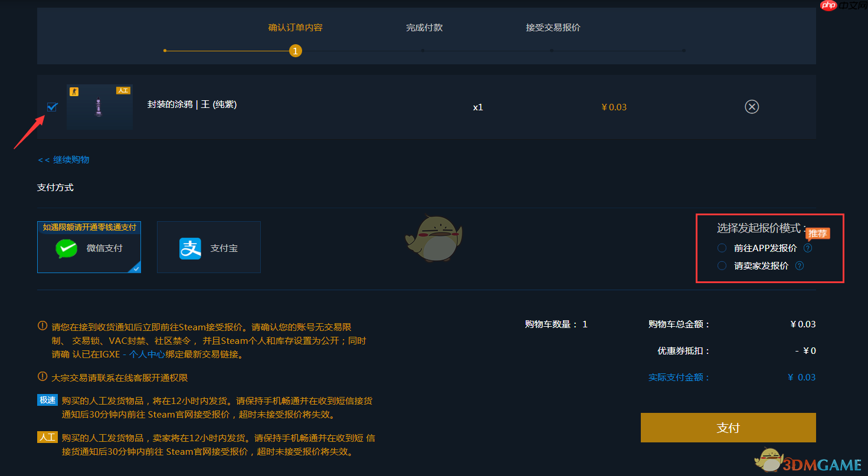Uncheck the 封装的涂鸦 item checkbox
The image size is (868, 476).
(52, 107)
